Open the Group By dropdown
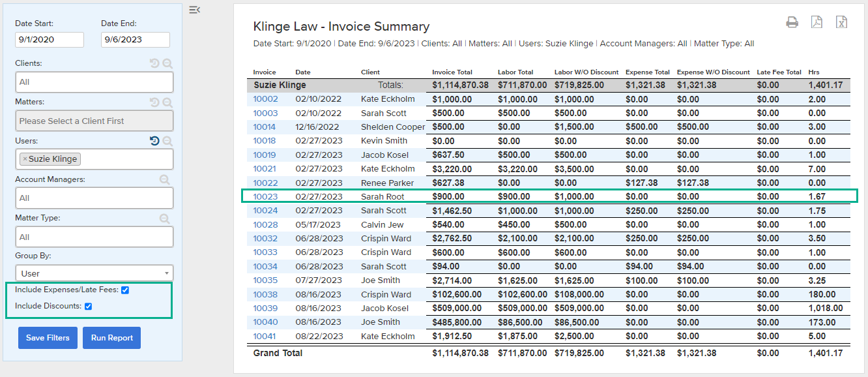This screenshot has width=868, height=377. point(94,273)
